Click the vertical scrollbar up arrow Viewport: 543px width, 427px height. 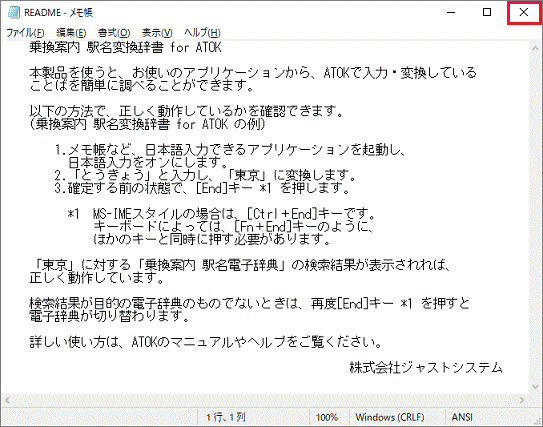(x=535, y=47)
